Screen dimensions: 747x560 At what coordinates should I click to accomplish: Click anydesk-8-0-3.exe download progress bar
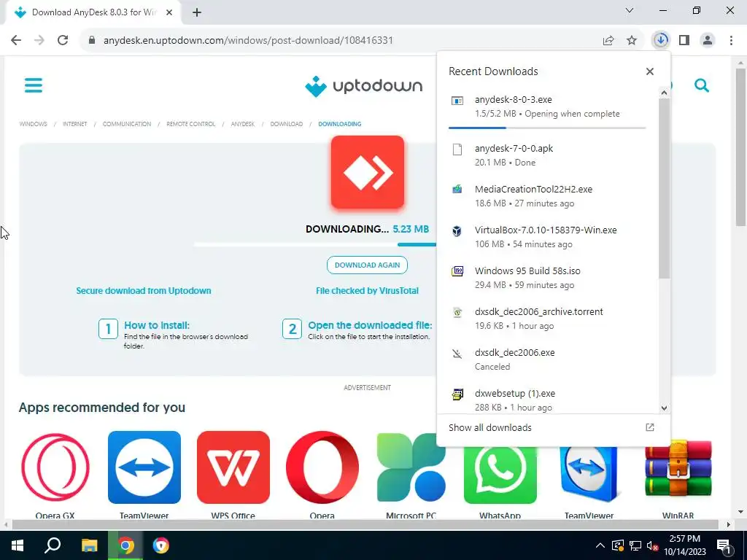547,128
